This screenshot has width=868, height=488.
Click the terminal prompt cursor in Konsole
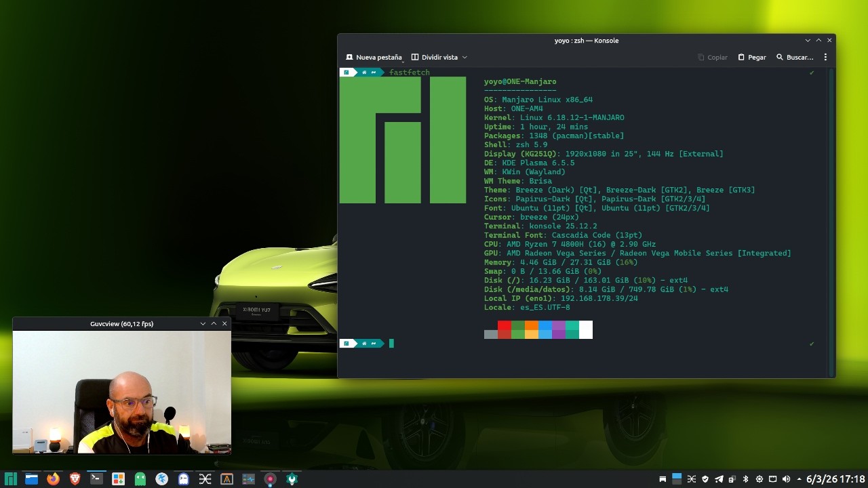tap(391, 344)
